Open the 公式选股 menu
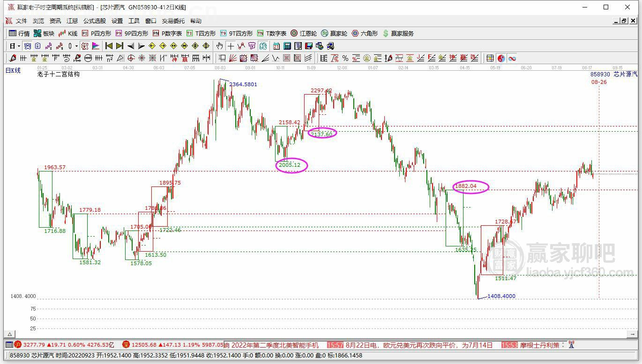 coord(95,21)
